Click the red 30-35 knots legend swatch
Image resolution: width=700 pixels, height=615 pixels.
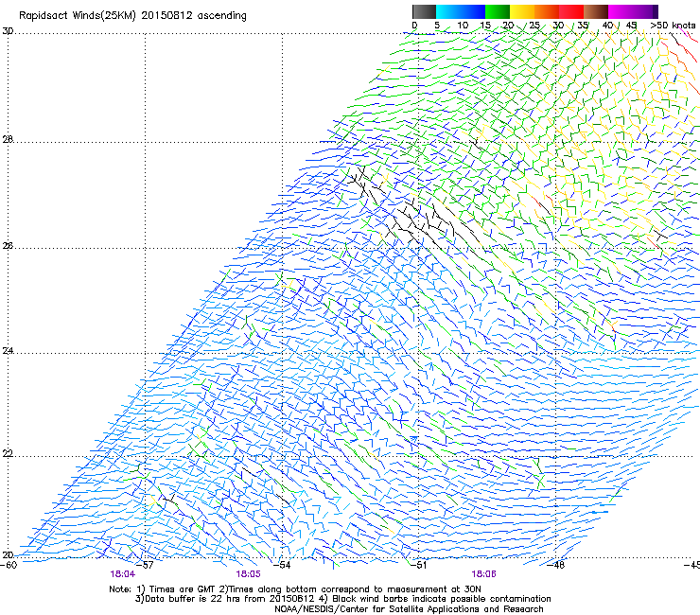pos(571,11)
